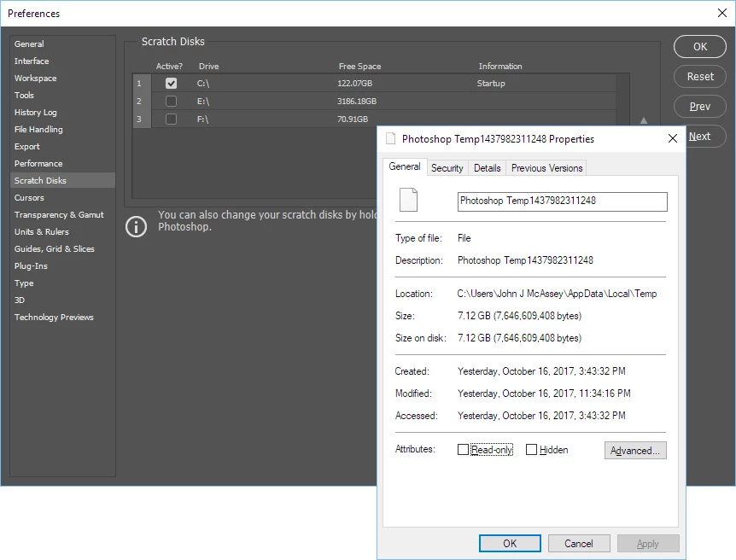Click the Created date value
Screen dimensions: 736x560
541,370
